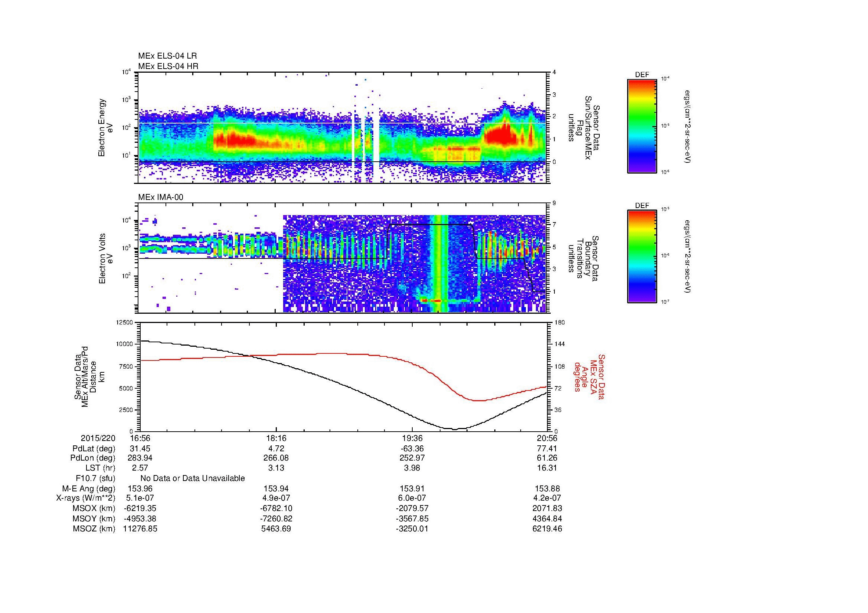Viewport: 868px width, 613px height.
Task: Click the 12500 tick on altitude axis
Action: coord(124,323)
